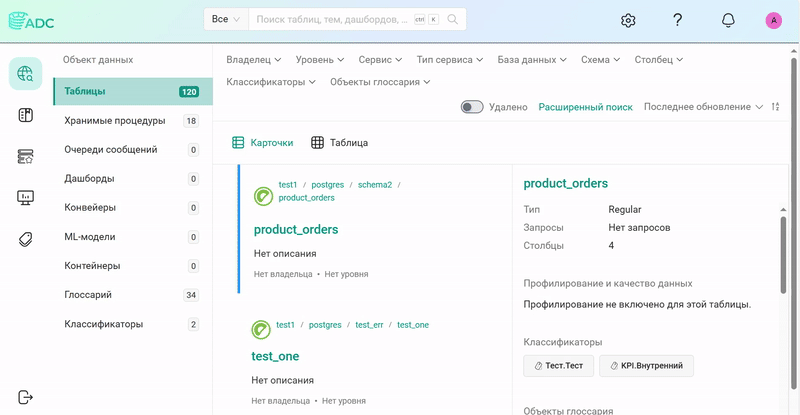
Task: Click the details panel scrollbar
Action: [x=783, y=255]
